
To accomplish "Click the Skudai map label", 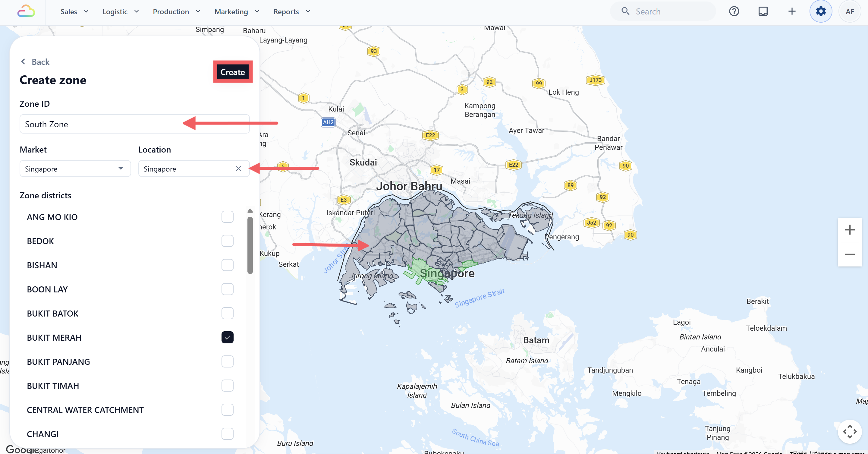I will click(363, 162).
